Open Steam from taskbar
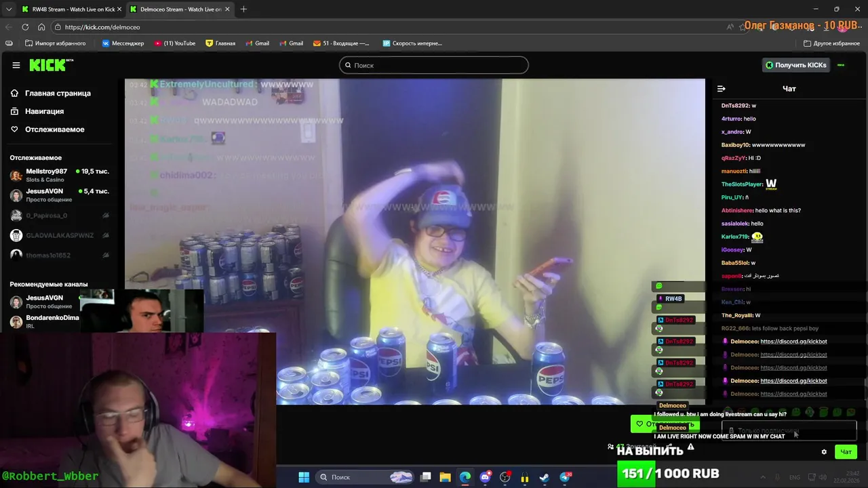Screen dimensions: 868x488 click(x=545, y=477)
